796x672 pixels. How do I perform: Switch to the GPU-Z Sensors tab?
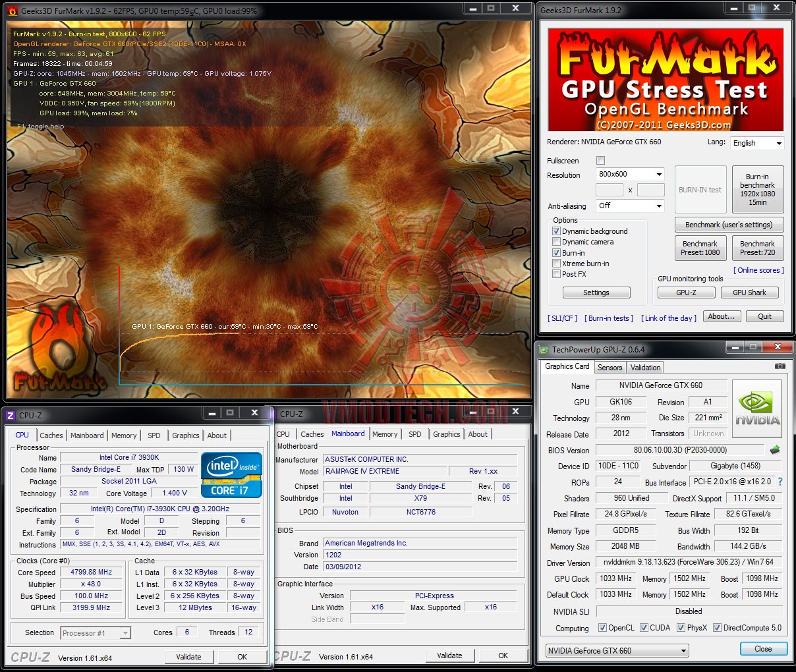tap(610, 368)
